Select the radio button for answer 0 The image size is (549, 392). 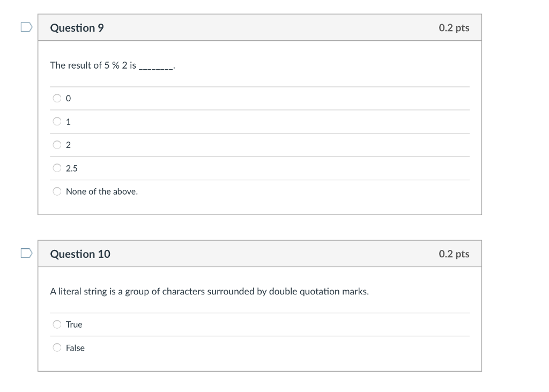[x=57, y=98]
